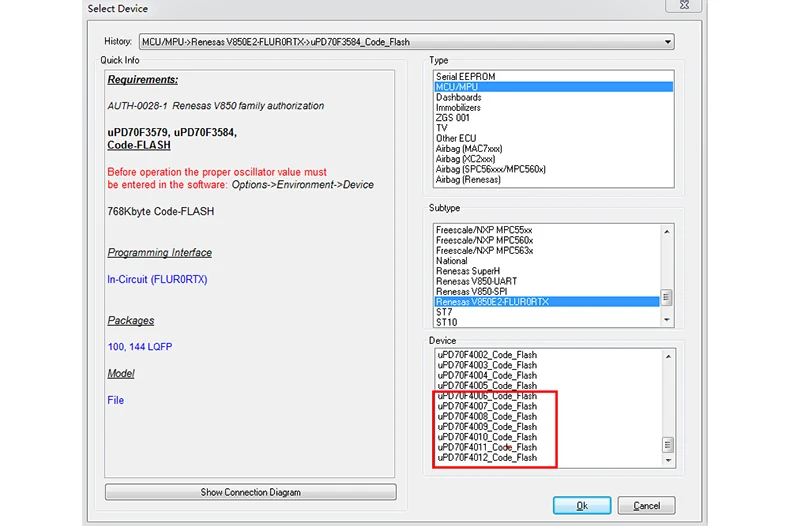This screenshot has width=790, height=526.
Task: Select uPD70F4011_Code_Flash device
Action: (x=548, y=447)
